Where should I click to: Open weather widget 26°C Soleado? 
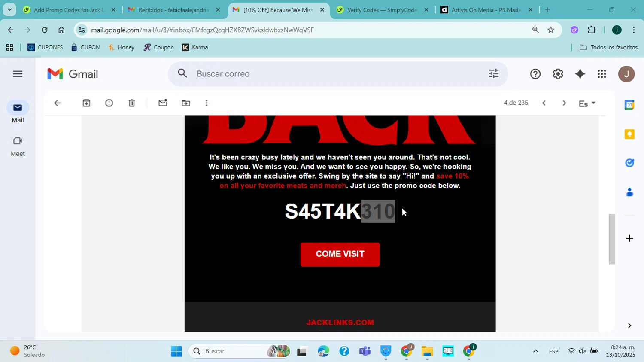(x=27, y=351)
